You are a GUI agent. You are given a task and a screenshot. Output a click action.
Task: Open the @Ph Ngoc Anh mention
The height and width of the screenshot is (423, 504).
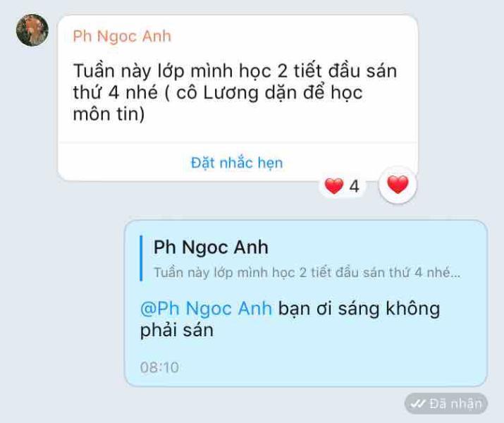click(x=206, y=309)
